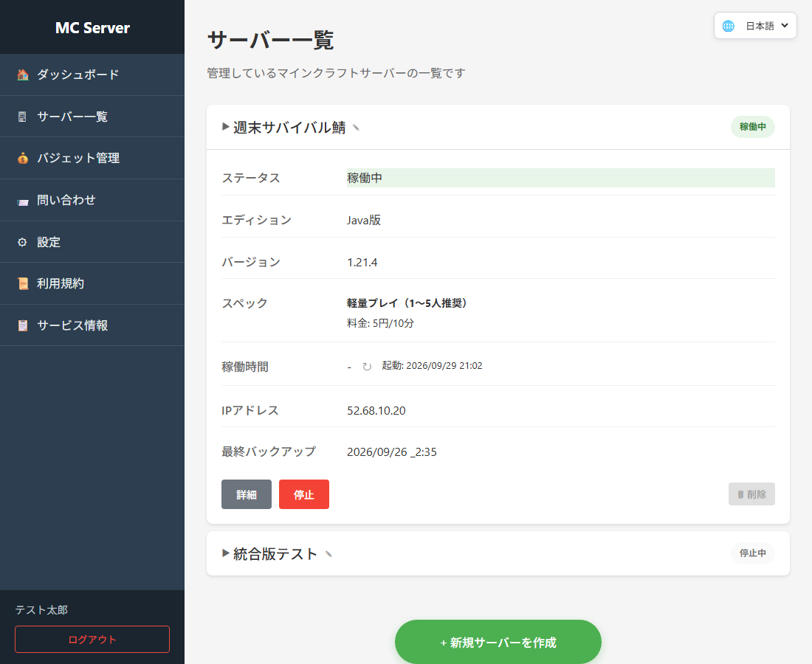Click the highlighted 稼働中 status value
The image size is (812, 664).
561,178
